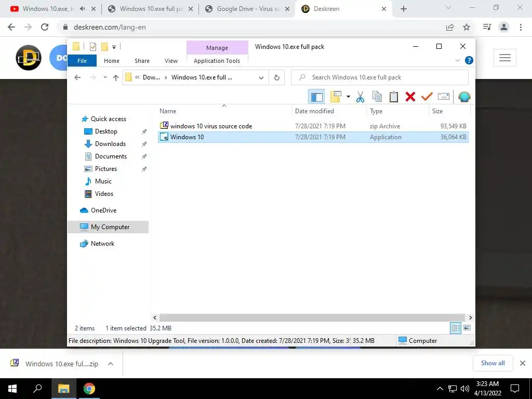
Task: Expand the address bar history dropdown
Action: (261, 78)
